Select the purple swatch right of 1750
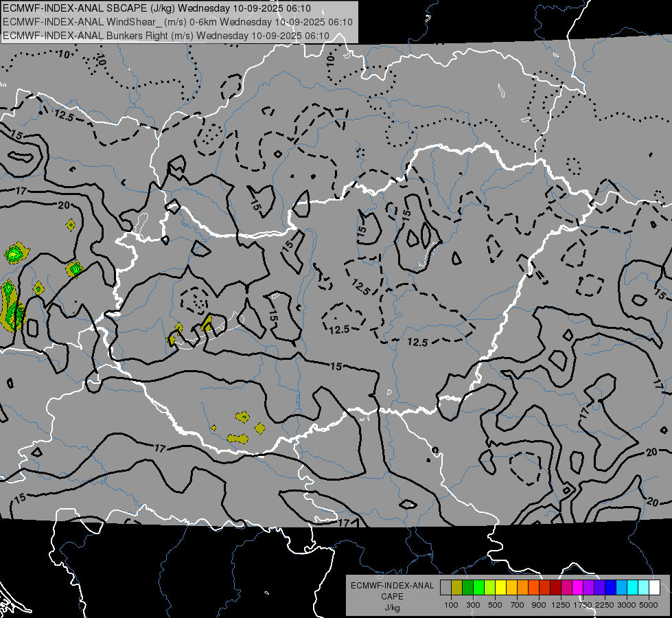This screenshot has height=618, width=672. coord(588,588)
